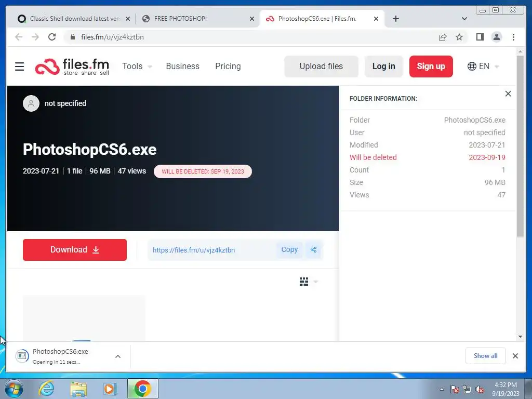
Task: Open the Chrome three-dot menu
Action: pyautogui.click(x=513, y=37)
